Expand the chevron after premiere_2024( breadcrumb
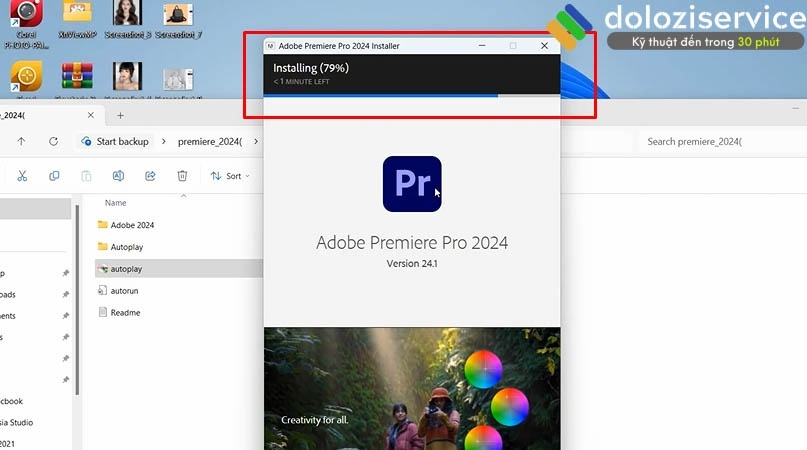The height and width of the screenshot is (450, 807). click(x=256, y=142)
